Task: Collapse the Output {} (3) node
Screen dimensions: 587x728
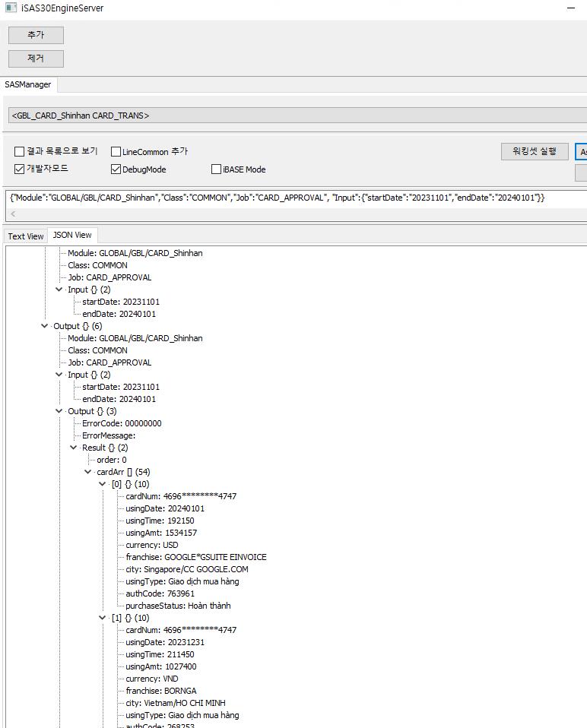Action: [59, 411]
